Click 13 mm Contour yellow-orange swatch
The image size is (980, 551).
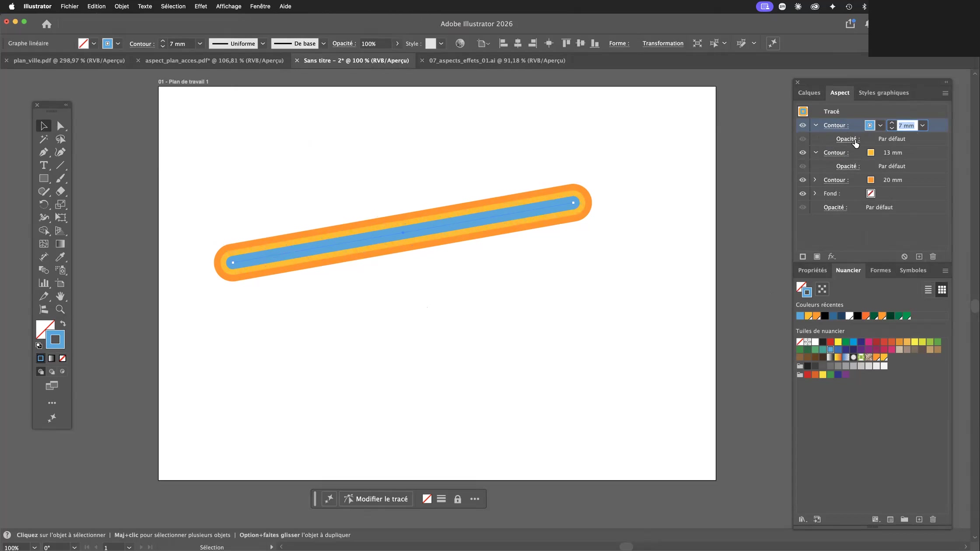pyautogui.click(x=871, y=153)
